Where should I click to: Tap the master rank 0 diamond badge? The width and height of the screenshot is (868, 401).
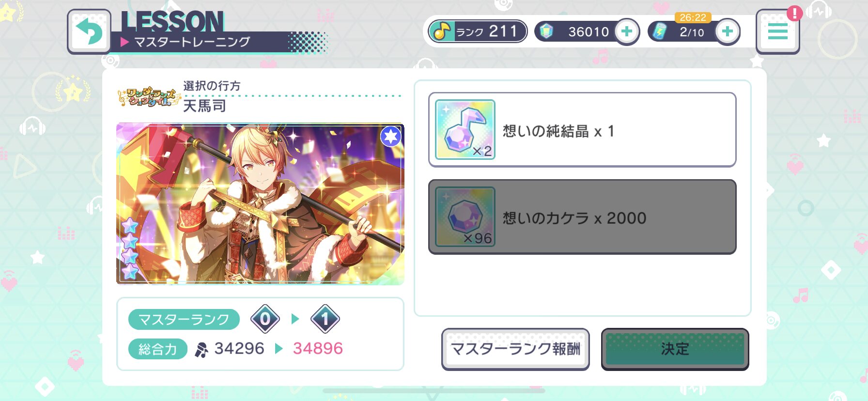click(265, 319)
